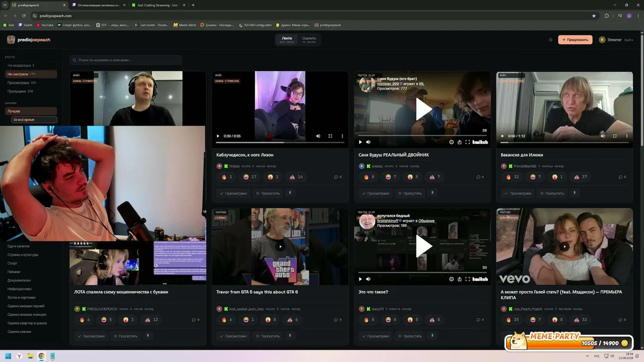Click the Предложить suggest button
Viewport: 644px width, 362px height.
(x=575, y=40)
